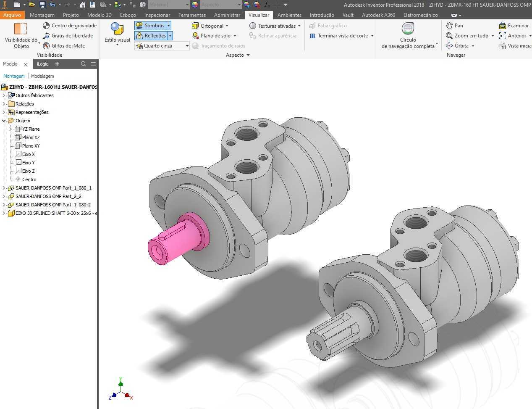Viewport: 532px width, 409px height.
Task: Select the Órbita tool
Action: click(x=460, y=46)
